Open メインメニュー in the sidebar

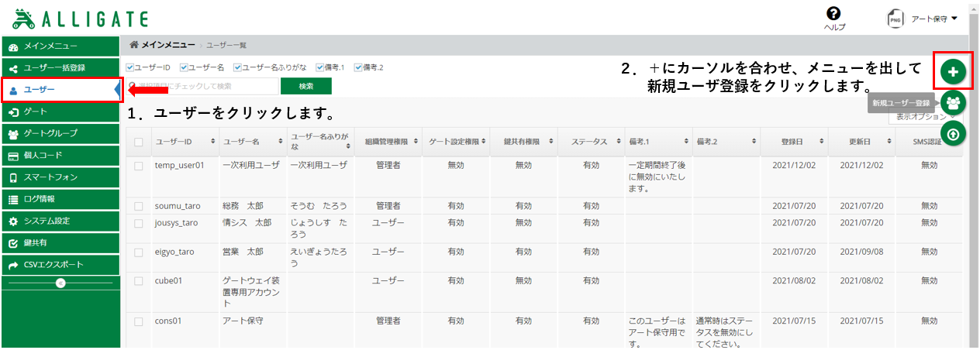(60, 46)
